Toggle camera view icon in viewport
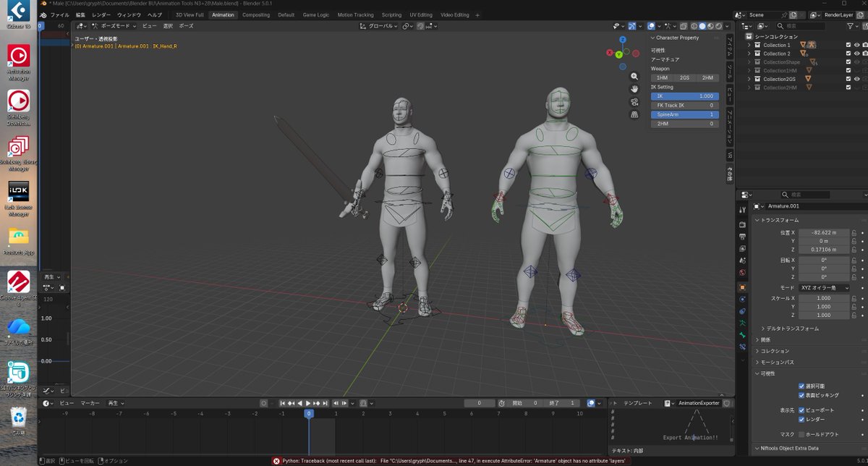Image resolution: width=868 pixels, height=466 pixels. point(634,102)
